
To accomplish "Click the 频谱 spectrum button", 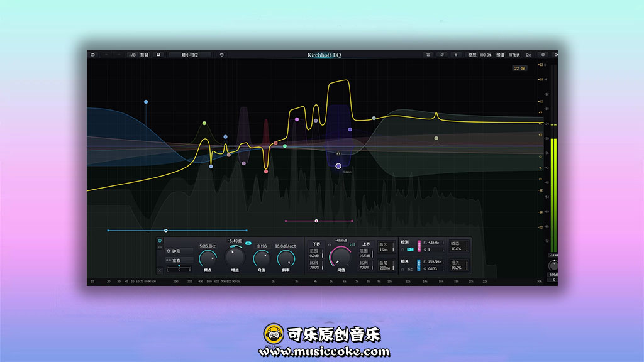I will pyautogui.click(x=500, y=55).
